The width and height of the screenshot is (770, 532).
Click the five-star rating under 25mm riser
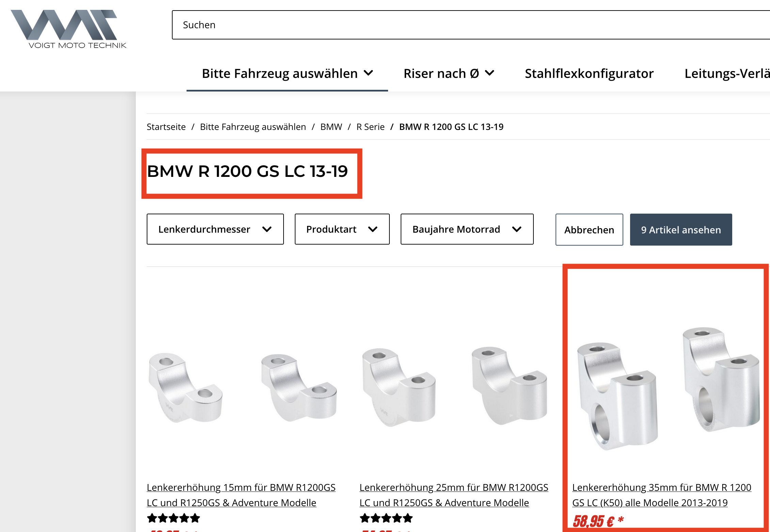[x=386, y=518]
